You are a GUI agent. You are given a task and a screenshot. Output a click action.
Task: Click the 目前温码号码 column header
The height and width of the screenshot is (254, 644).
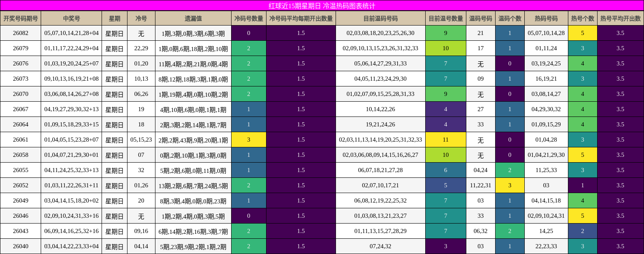click(380, 19)
